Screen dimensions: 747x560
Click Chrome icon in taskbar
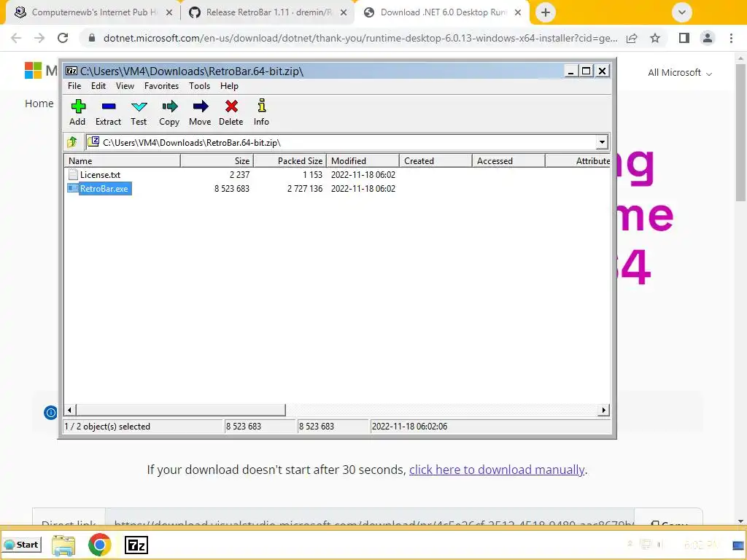click(99, 545)
